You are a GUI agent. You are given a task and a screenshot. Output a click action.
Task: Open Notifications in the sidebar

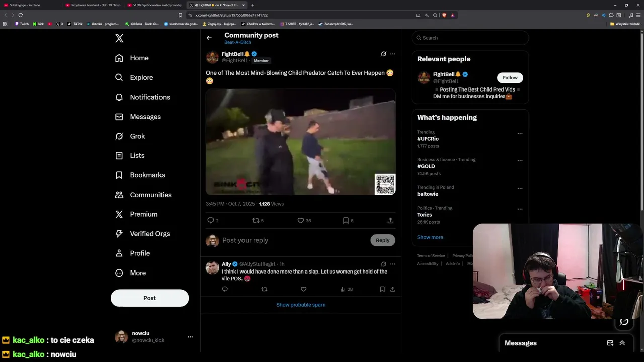click(142, 97)
